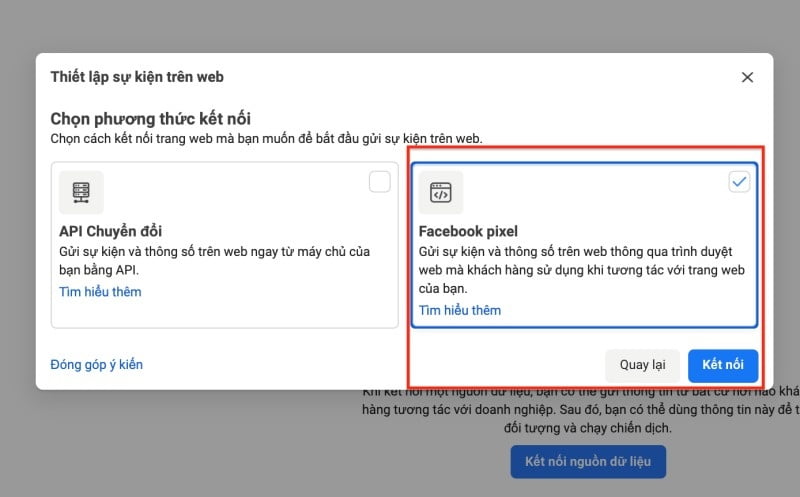Click the Đóng góp ý kiến link
The width and height of the screenshot is (800, 497).
pos(96,365)
